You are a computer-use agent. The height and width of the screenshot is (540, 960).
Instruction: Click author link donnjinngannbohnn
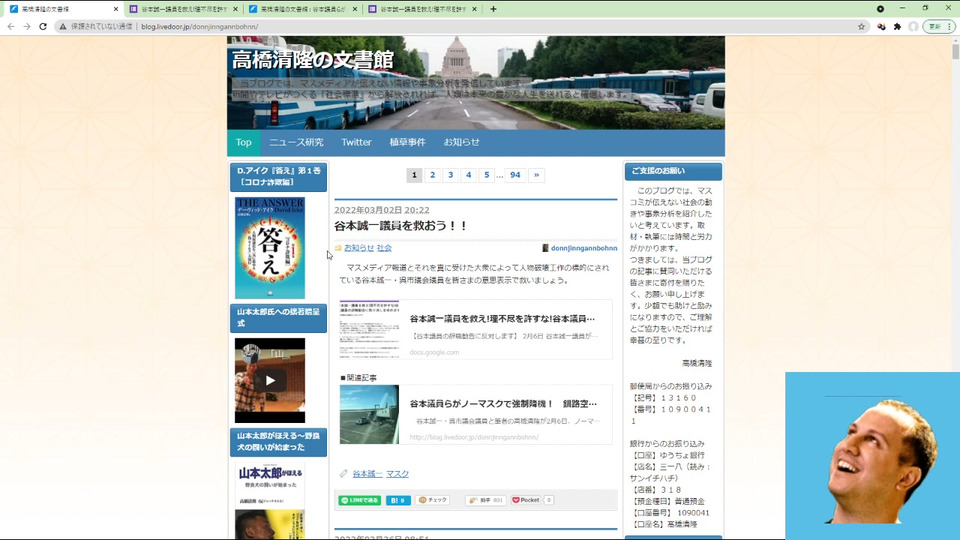click(583, 248)
